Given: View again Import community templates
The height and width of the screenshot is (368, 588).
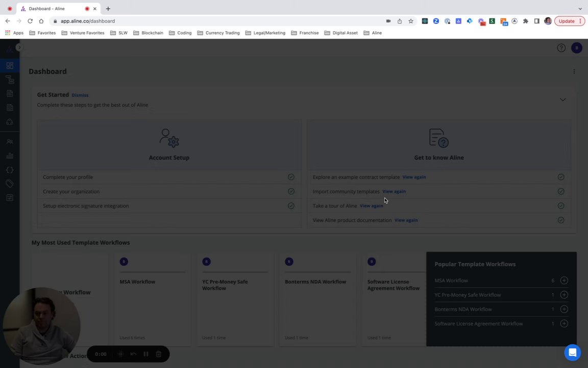Looking at the screenshot, I should click(394, 192).
